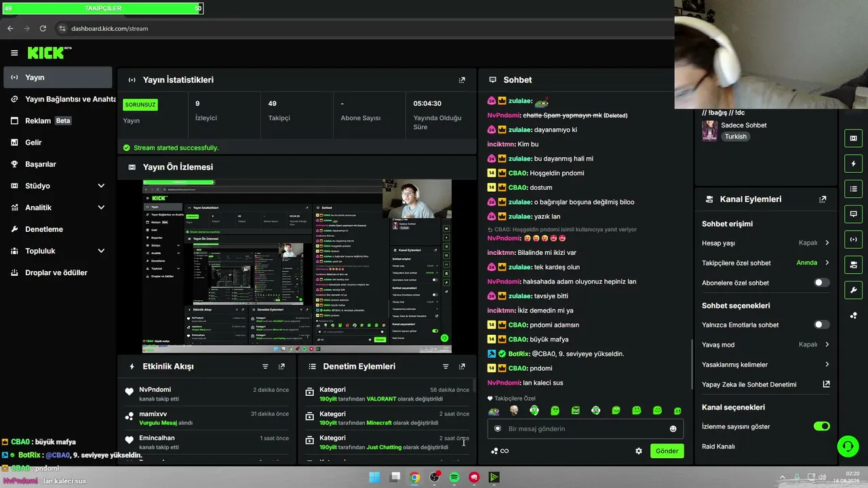
Task: Pop out the Kanal Eylemleri panel
Action: pos(823,199)
